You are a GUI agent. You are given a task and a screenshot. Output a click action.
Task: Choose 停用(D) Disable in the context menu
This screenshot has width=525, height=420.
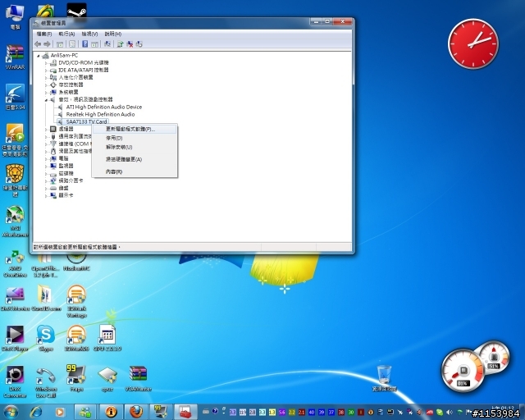coord(135,138)
